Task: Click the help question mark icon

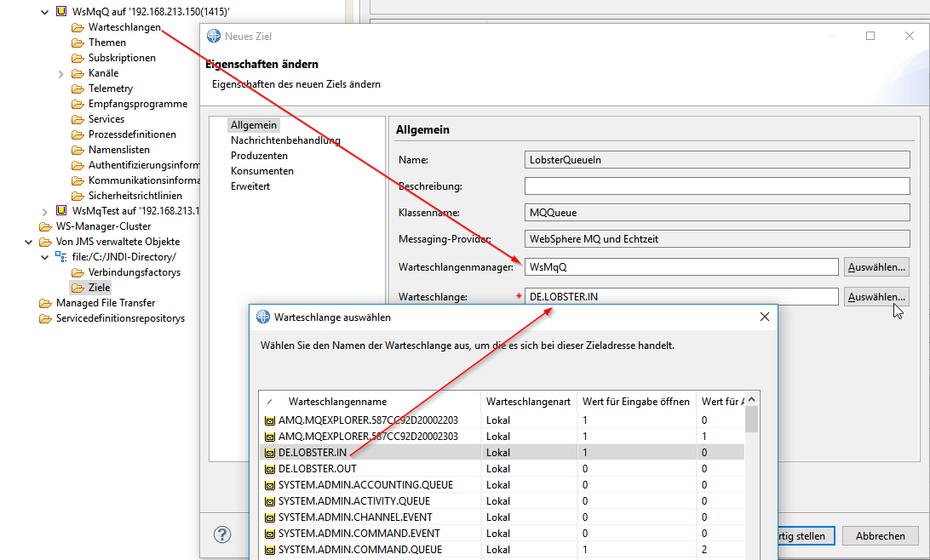Action: [x=221, y=534]
